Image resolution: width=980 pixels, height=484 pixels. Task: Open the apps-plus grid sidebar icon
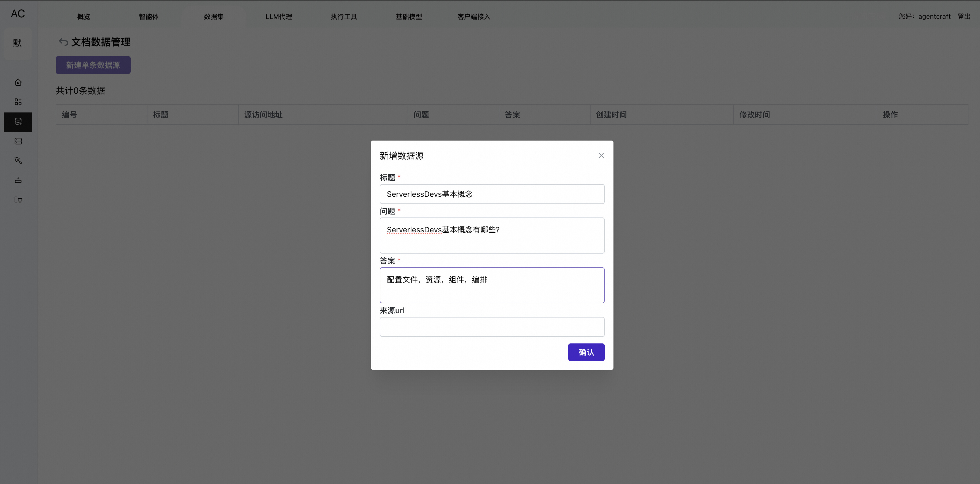click(x=18, y=102)
